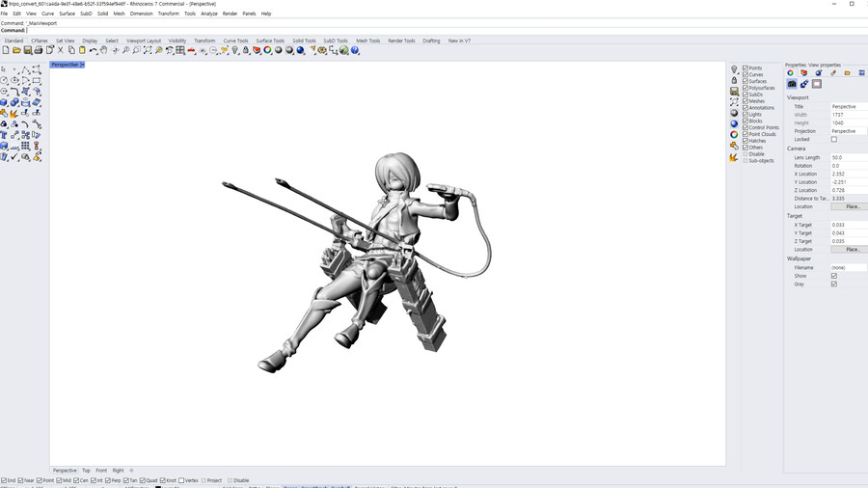The height and width of the screenshot is (488, 868).
Task: Toggle the Polysurfaces filter checkbox
Action: point(746,88)
